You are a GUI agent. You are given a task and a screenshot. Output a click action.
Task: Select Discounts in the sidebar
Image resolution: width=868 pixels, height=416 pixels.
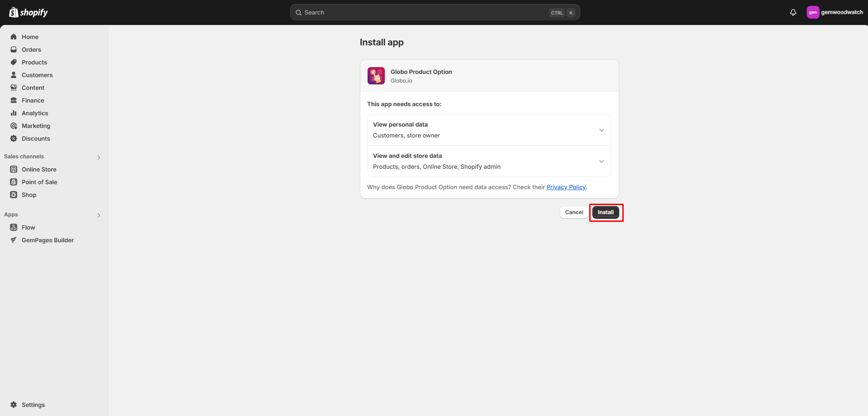click(35, 138)
